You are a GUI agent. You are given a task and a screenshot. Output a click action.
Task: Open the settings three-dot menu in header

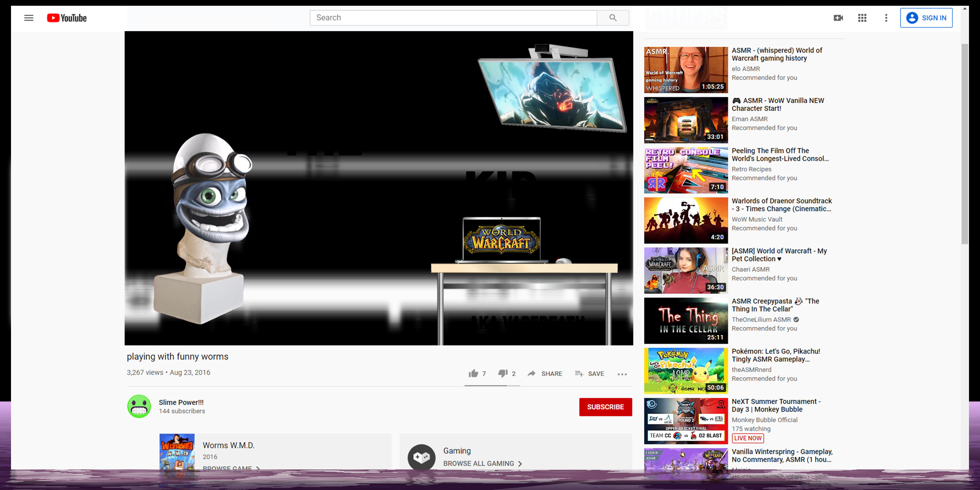pos(886,18)
